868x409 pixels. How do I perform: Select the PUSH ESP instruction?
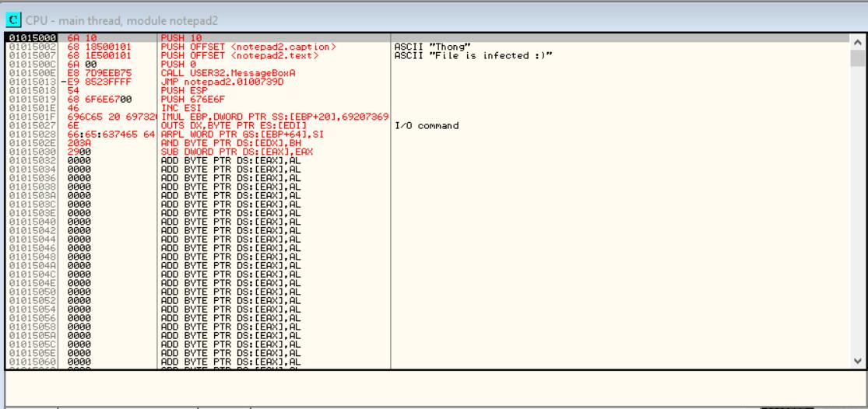pos(184,91)
